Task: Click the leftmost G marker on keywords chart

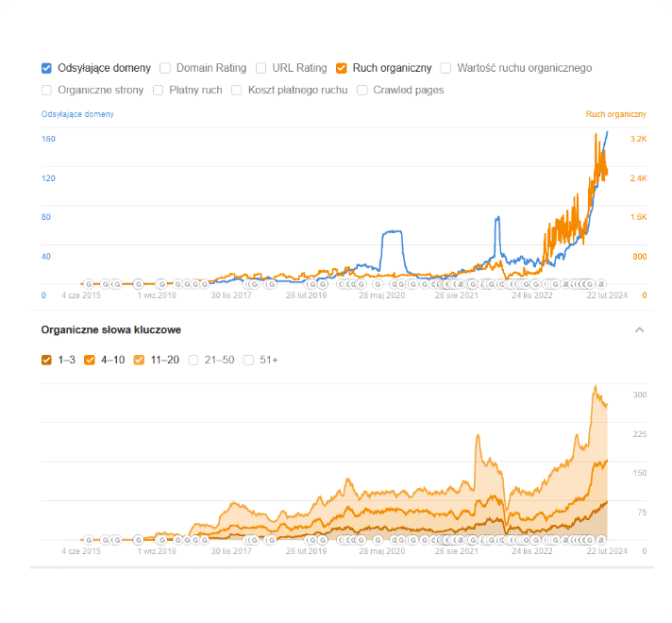Action: point(89,540)
